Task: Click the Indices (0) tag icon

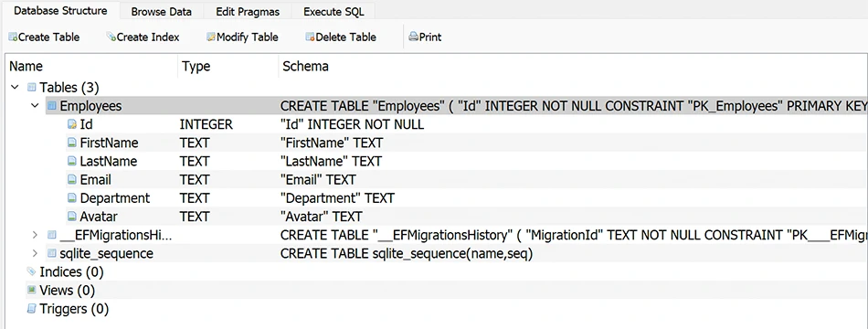Action: click(32, 271)
